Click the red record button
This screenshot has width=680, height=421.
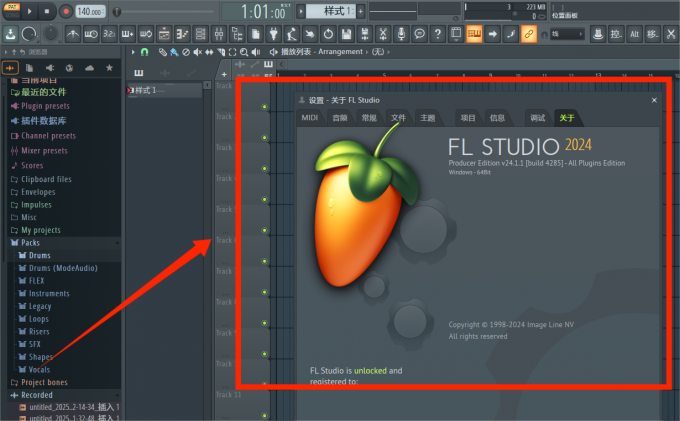point(66,11)
